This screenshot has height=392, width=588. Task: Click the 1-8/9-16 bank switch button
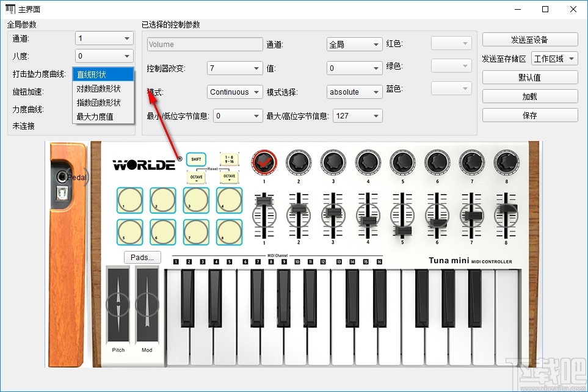[230, 161]
